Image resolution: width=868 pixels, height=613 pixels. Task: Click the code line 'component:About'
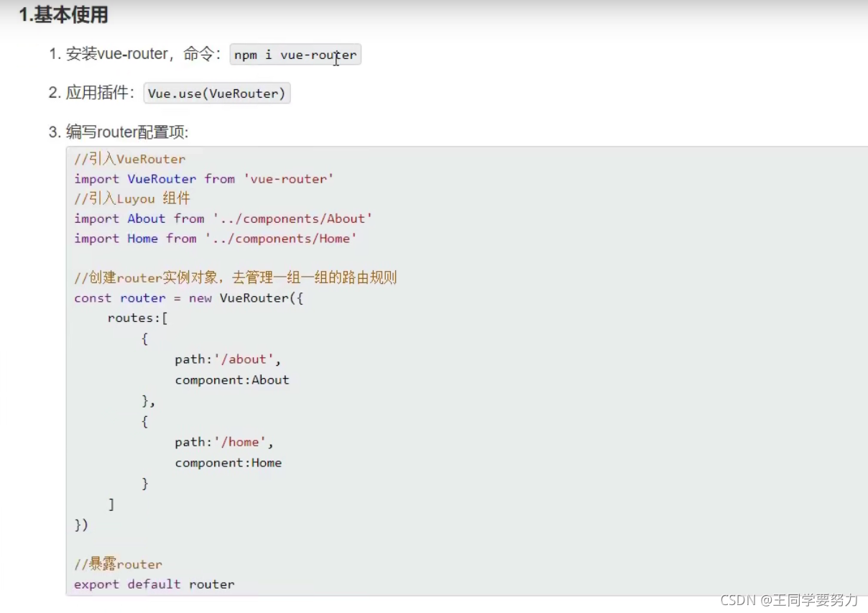(232, 379)
